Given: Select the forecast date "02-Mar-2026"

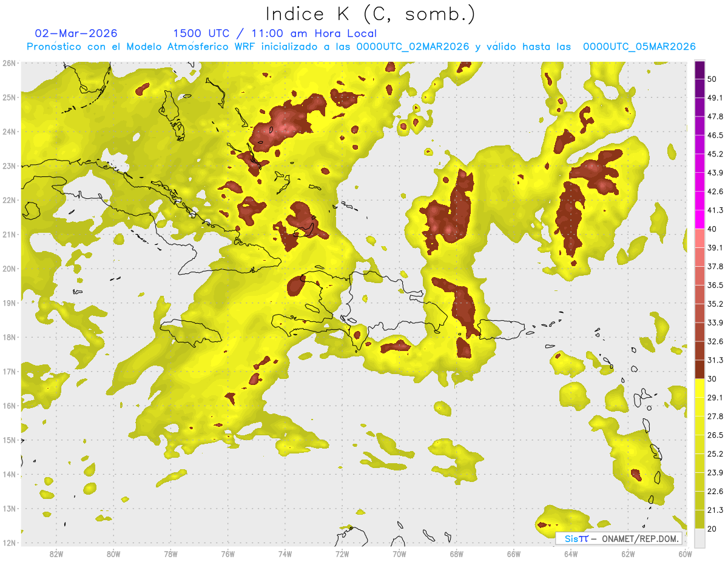Looking at the screenshot, I should click(76, 33).
